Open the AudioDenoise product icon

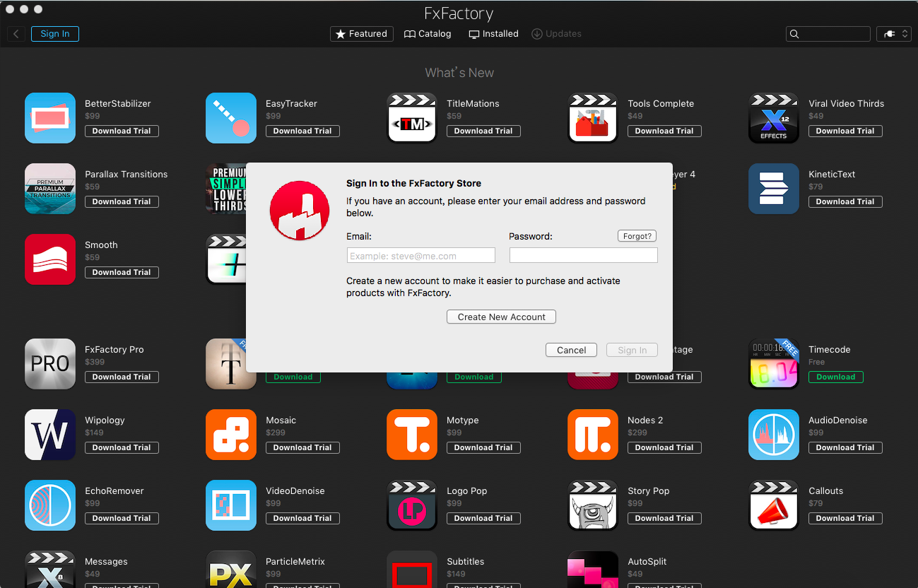(x=774, y=435)
